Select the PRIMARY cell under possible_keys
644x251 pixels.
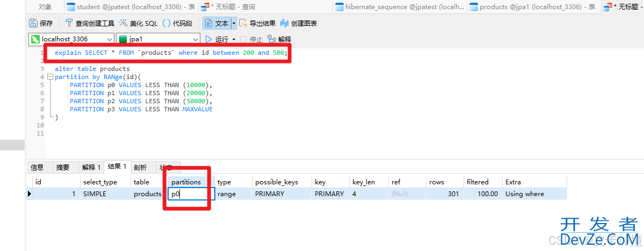point(282,194)
